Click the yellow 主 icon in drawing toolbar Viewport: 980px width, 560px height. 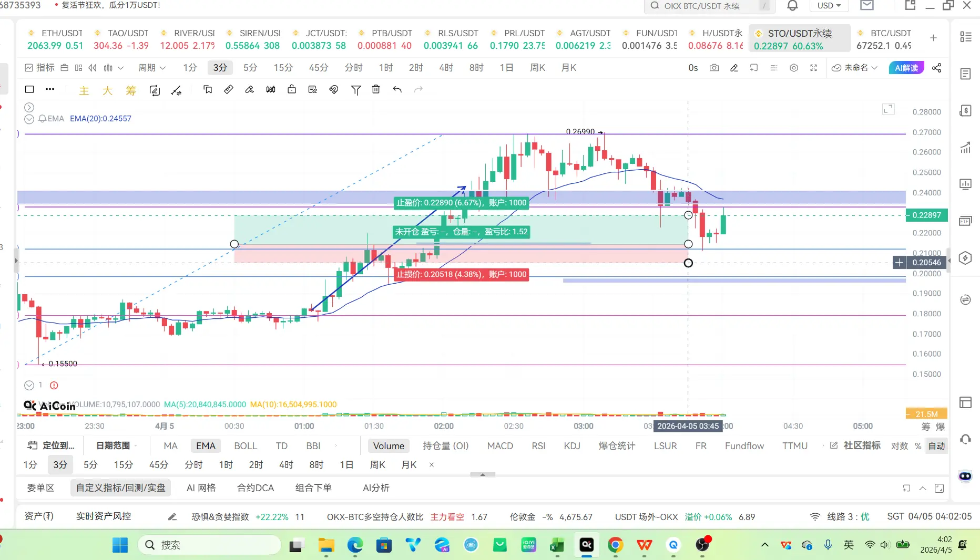[84, 91]
